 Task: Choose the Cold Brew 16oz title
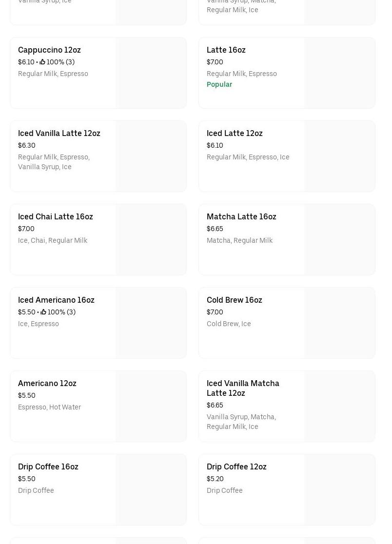click(x=234, y=300)
